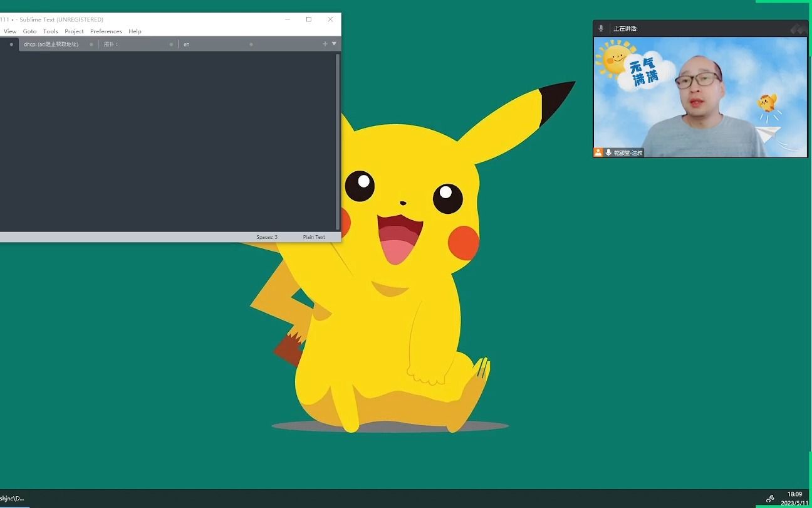Add a new tab with the plus icon
The height and width of the screenshot is (508, 812).
coord(325,44)
